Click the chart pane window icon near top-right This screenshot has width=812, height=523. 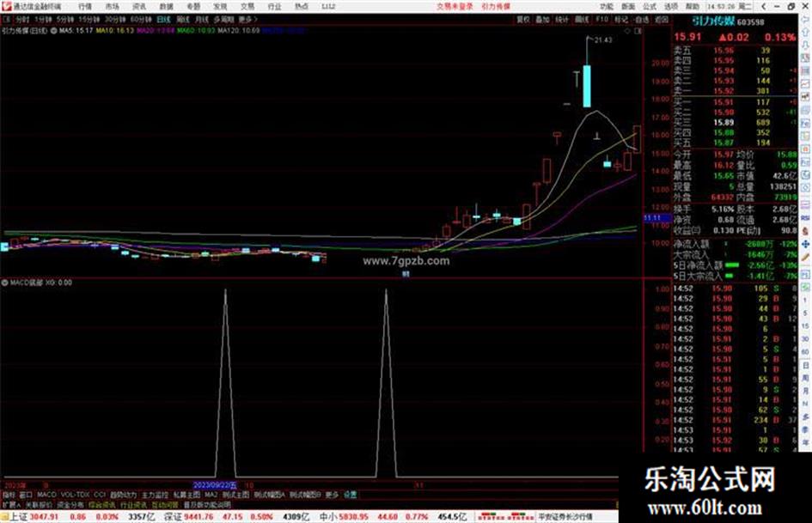pos(638,31)
